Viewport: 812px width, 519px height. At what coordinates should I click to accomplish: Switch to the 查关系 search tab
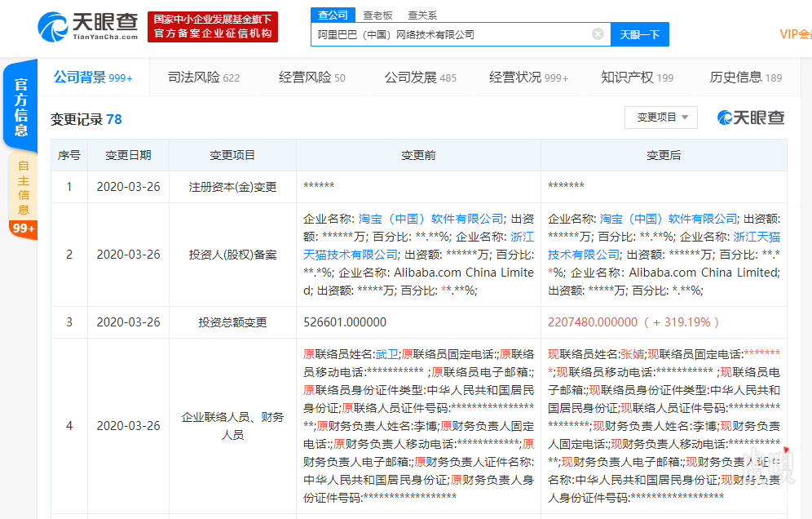pos(422,15)
